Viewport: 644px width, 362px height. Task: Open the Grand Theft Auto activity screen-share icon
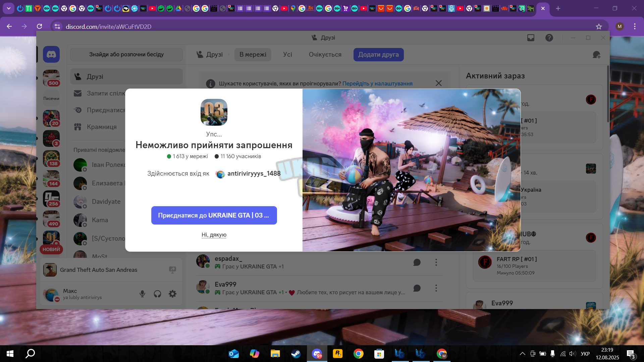(x=172, y=270)
